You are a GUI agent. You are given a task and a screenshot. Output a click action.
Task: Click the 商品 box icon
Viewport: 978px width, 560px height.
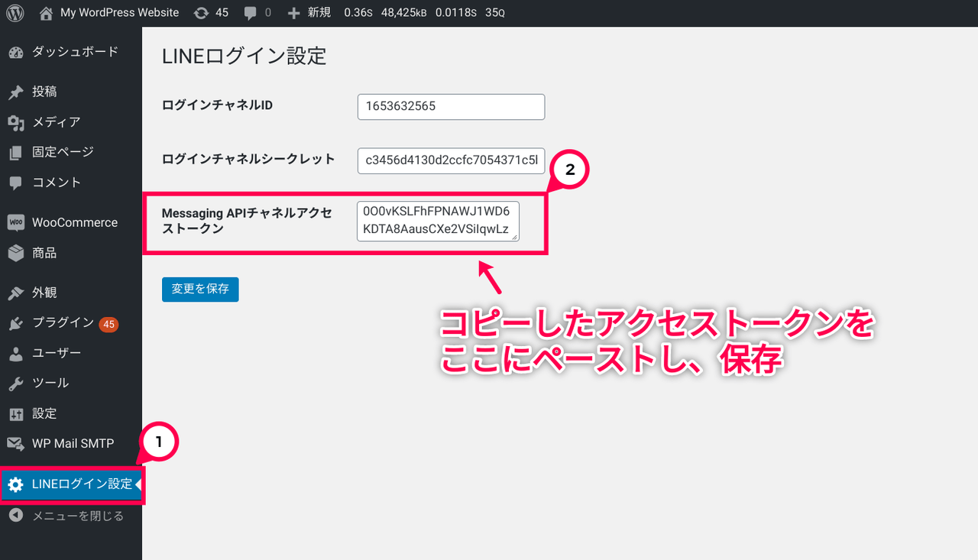[16, 253]
